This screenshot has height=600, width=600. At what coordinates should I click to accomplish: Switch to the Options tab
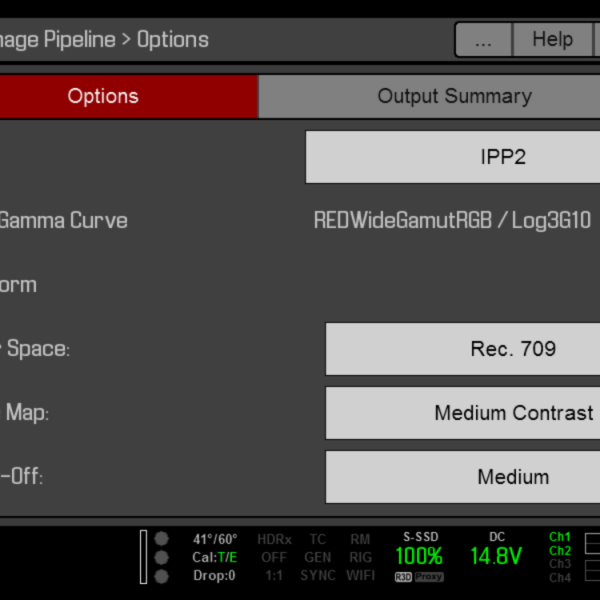tap(129, 96)
